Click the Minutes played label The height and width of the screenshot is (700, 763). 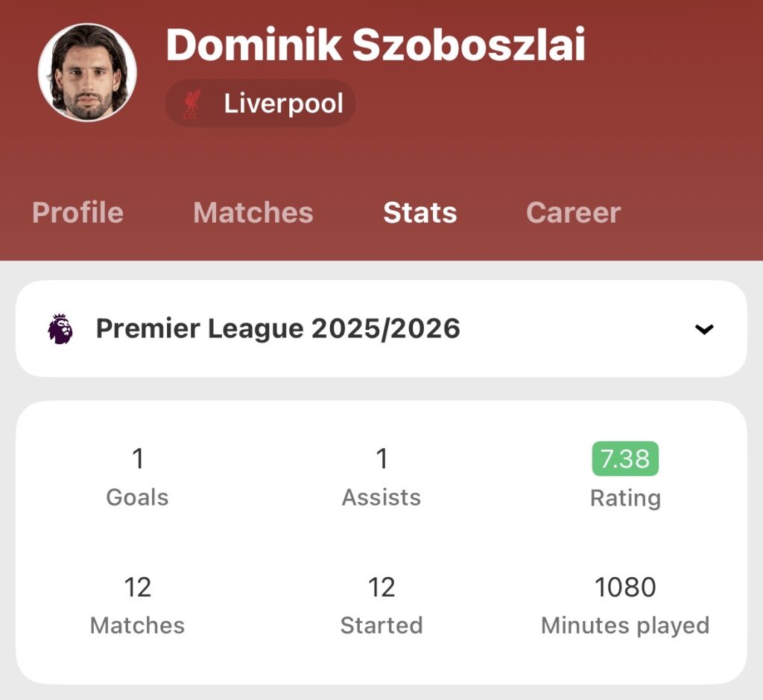tap(625, 626)
